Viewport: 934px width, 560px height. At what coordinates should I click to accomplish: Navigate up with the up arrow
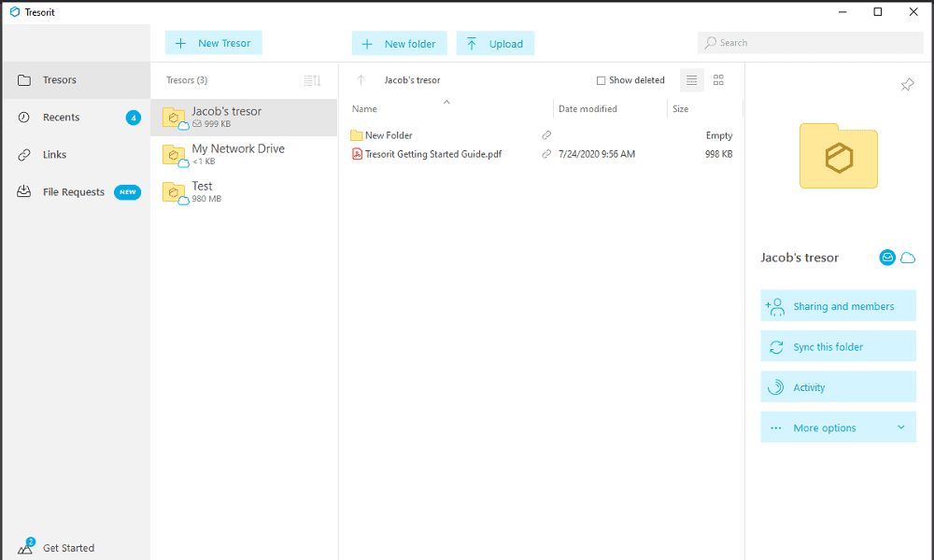(x=361, y=80)
